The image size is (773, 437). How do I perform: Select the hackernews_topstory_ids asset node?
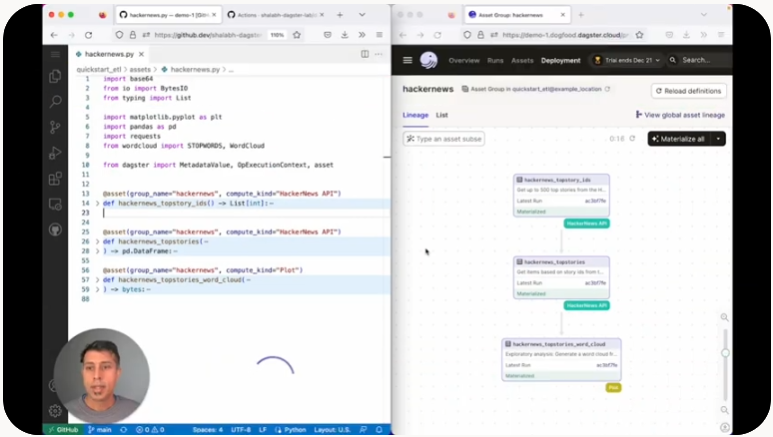click(562, 195)
